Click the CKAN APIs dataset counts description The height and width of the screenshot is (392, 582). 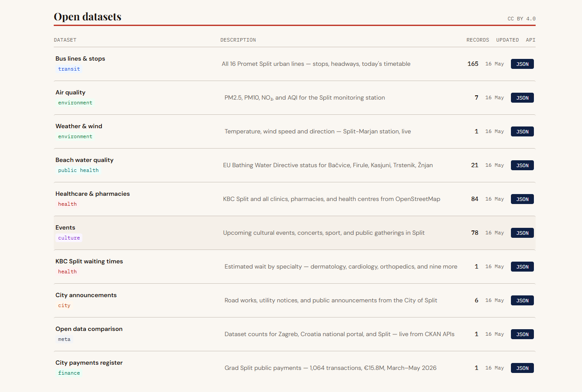(339, 334)
